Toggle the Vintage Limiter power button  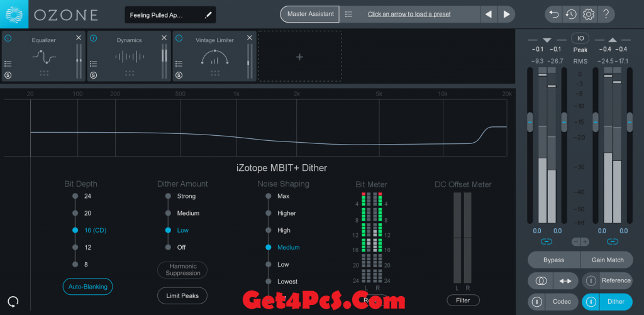click(x=179, y=38)
